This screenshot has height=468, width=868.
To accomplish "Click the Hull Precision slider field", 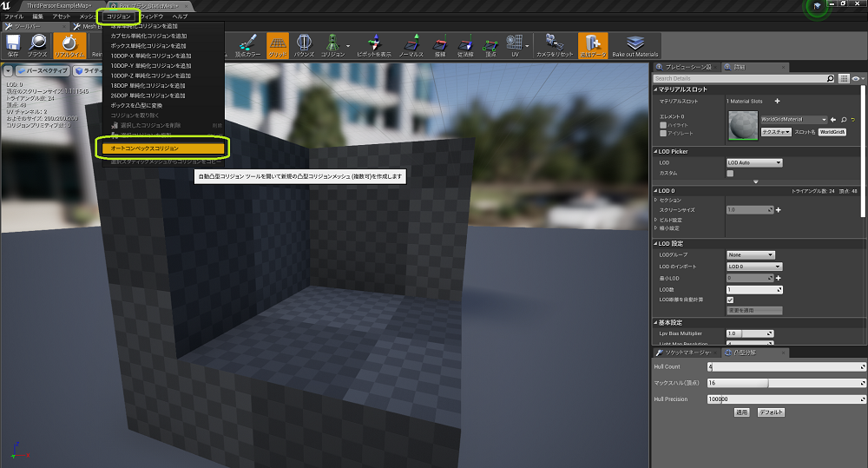I will click(786, 399).
